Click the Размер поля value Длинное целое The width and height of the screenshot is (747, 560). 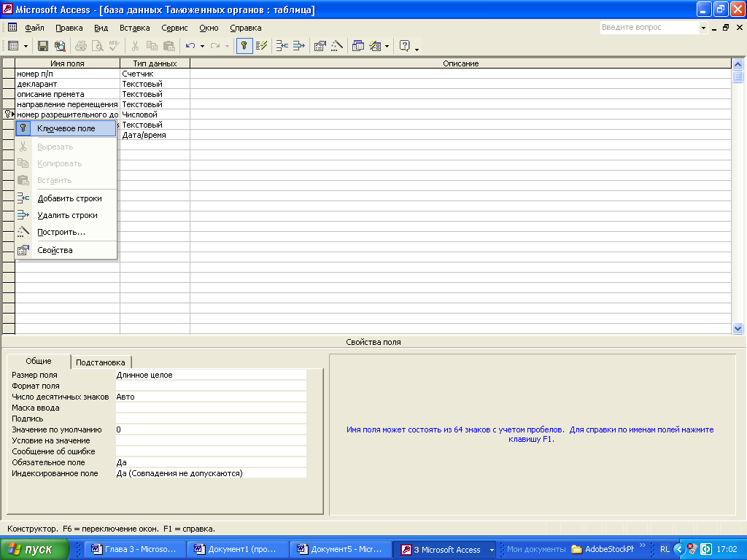(211, 375)
